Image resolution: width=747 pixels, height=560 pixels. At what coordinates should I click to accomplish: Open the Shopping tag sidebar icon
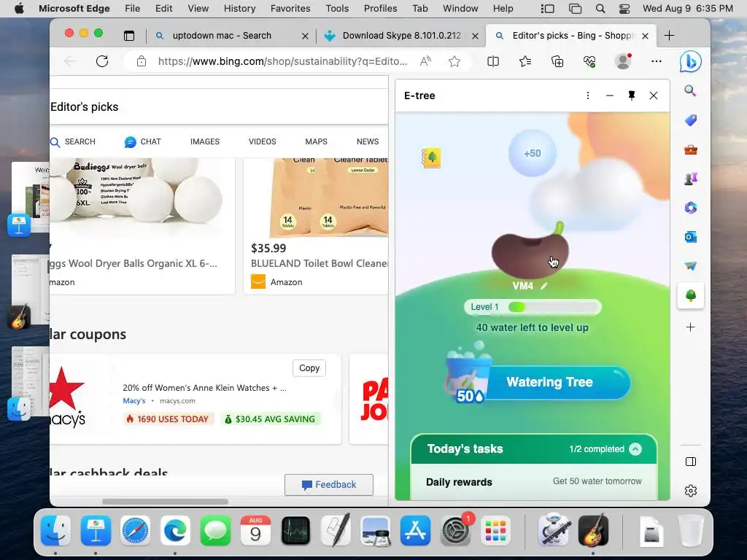point(690,120)
